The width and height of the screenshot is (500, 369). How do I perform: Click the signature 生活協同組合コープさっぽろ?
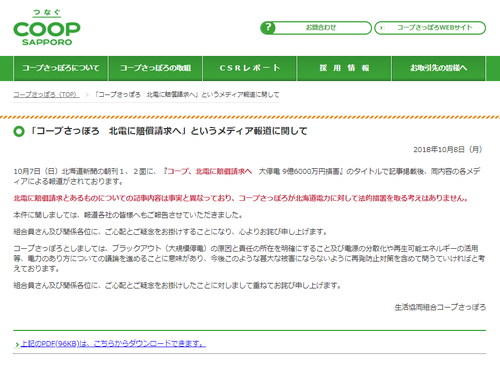[x=440, y=307]
